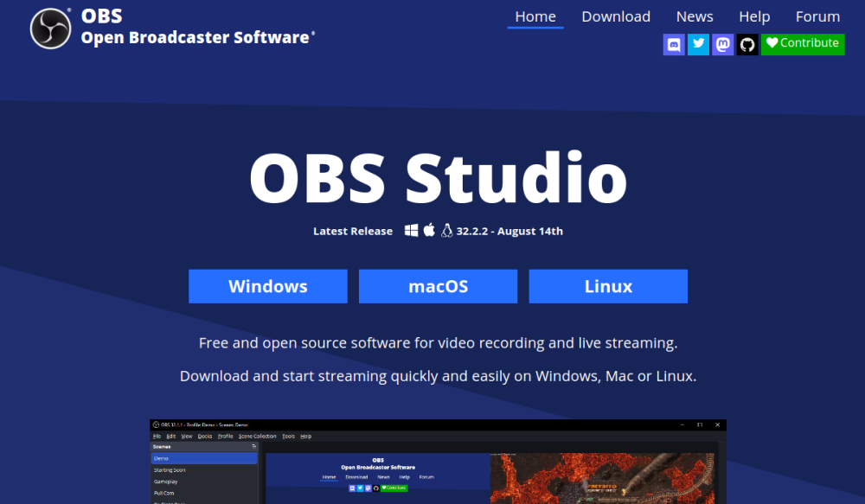
Task: Open the Download nav item
Action: tap(616, 16)
